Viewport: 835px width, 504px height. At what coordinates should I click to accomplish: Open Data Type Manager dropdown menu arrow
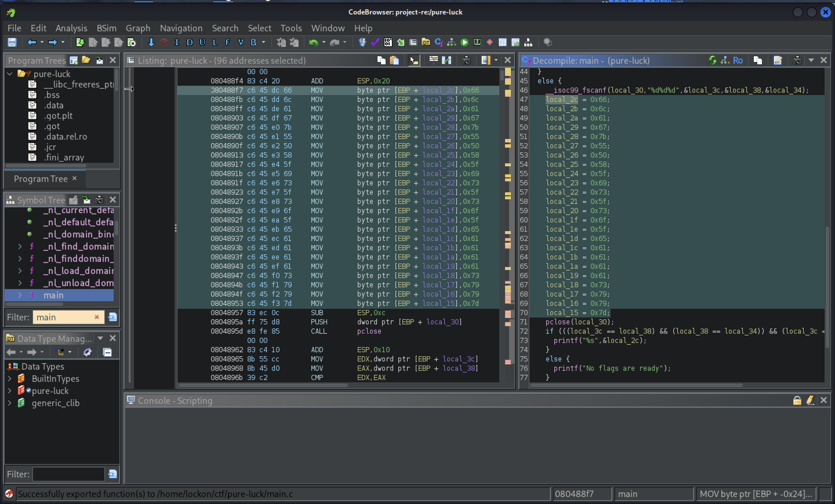click(x=100, y=338)
